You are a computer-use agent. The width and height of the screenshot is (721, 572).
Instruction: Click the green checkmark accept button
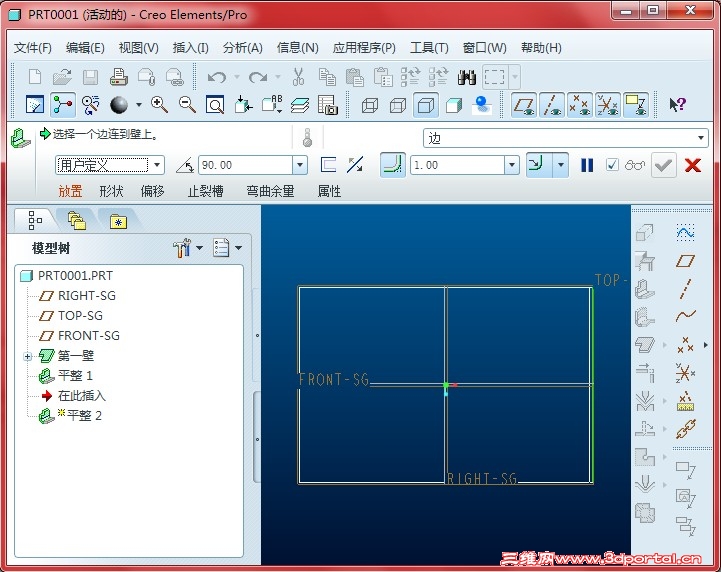[664, 165]
